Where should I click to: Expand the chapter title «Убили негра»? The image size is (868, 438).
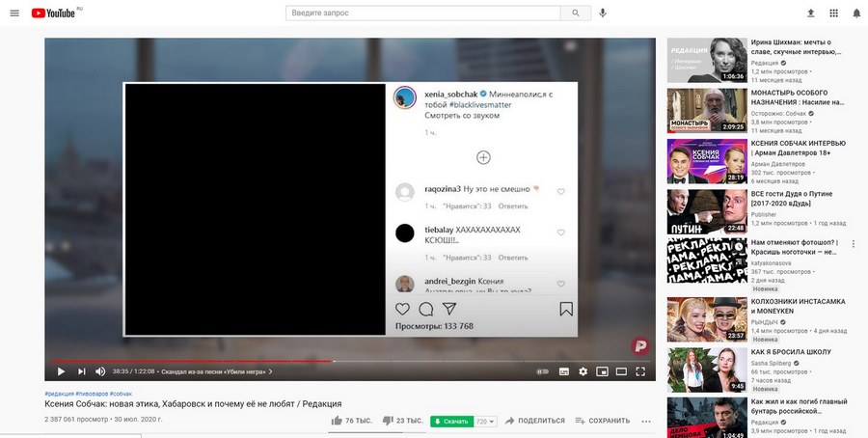217,371
